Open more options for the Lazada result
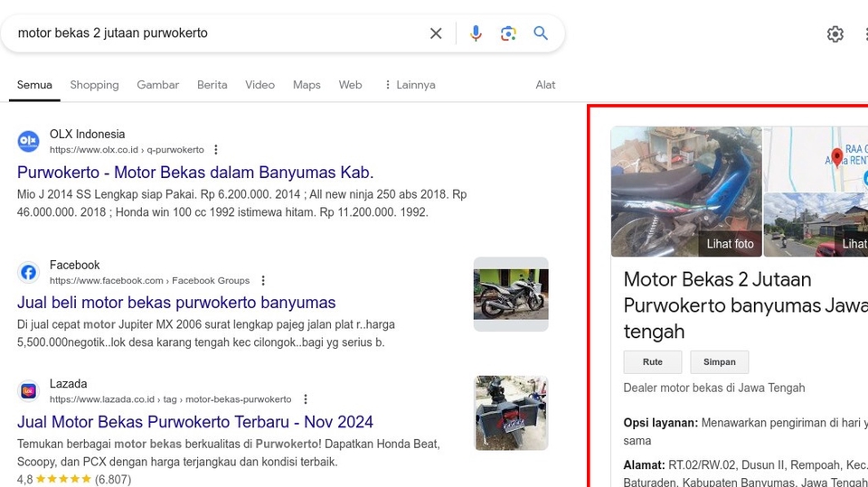868x487 pixels. [x=306, y=399]
